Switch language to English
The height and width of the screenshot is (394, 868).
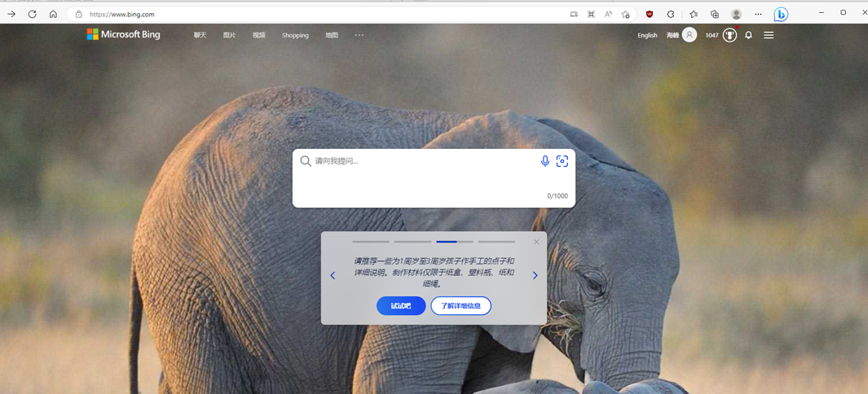pyautogui.click(x=647, y=35)
